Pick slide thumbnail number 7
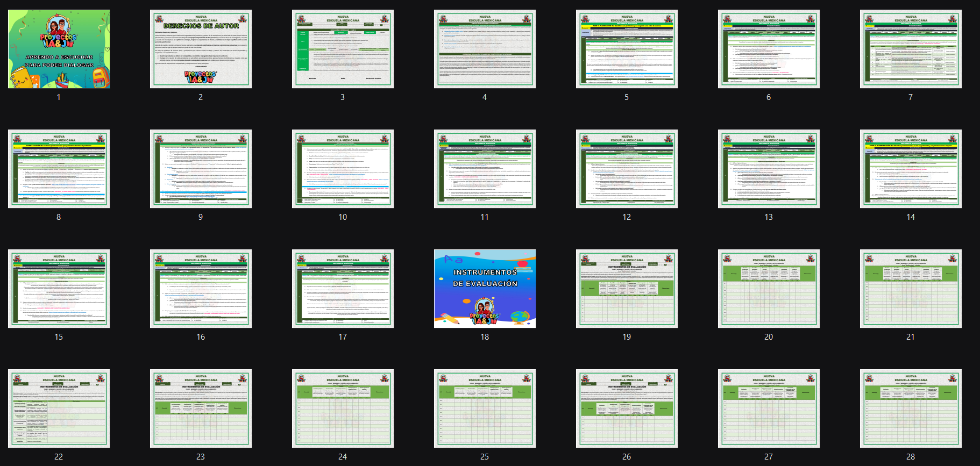980x466 pixels. [911, 49]
